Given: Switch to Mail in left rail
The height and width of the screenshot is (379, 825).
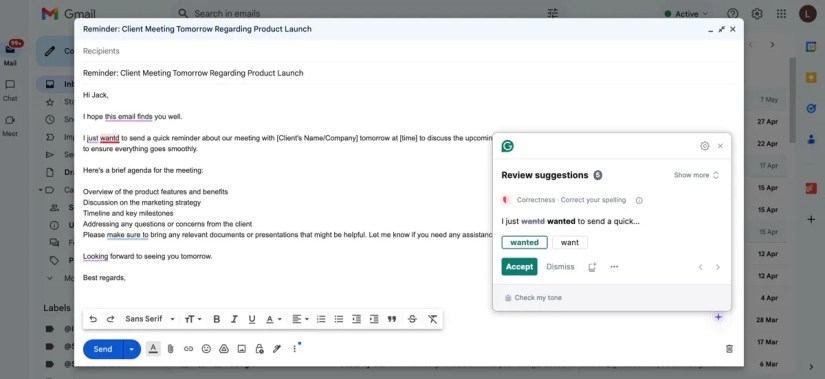Looking at the screenshot, I should click(x=10, y=54).
